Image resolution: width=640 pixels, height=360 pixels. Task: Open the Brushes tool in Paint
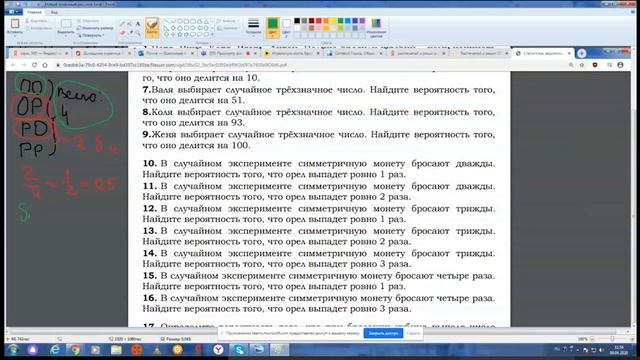coord(152,27)
